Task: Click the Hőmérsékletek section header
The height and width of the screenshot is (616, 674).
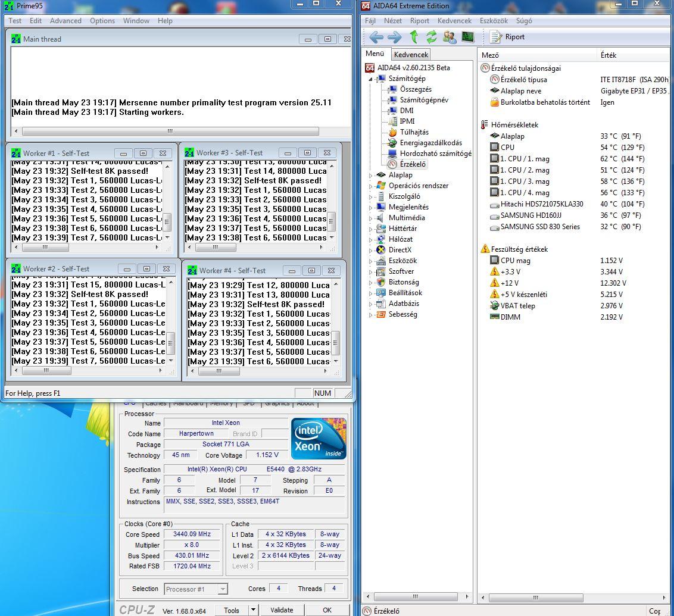Action: click(x=514, y=124)
